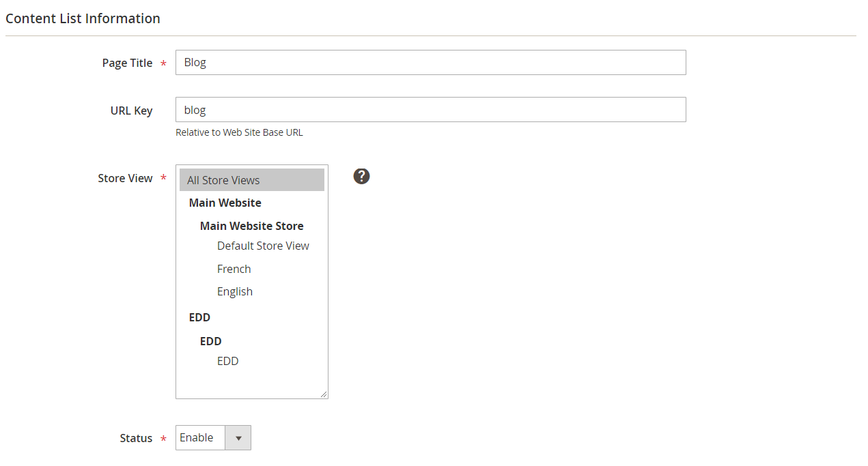Click 'Relative to Web Site Base URL' note
This screenshot has height=466, width=868.
pyautogui.click(x=239, y=132)
